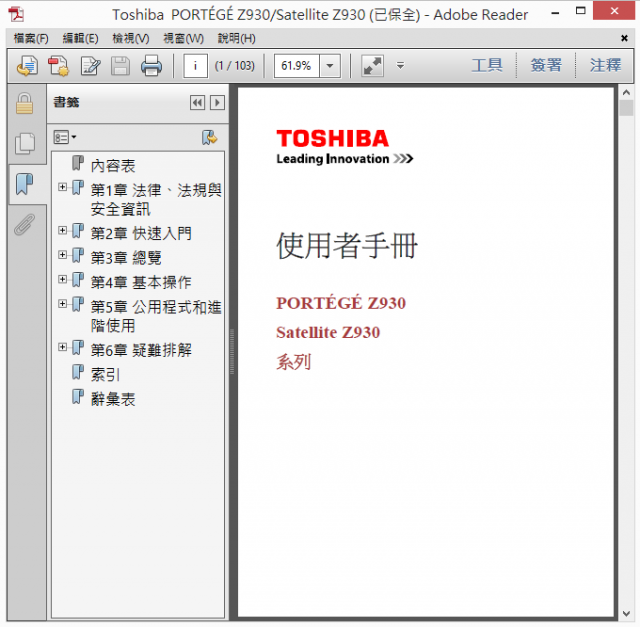Image resolution: width=640 pixels, height=627 pixels.
Task: Select 第6章 疑難排解 bookmark text
Action: pyautogui.click(x=141, y=350)
